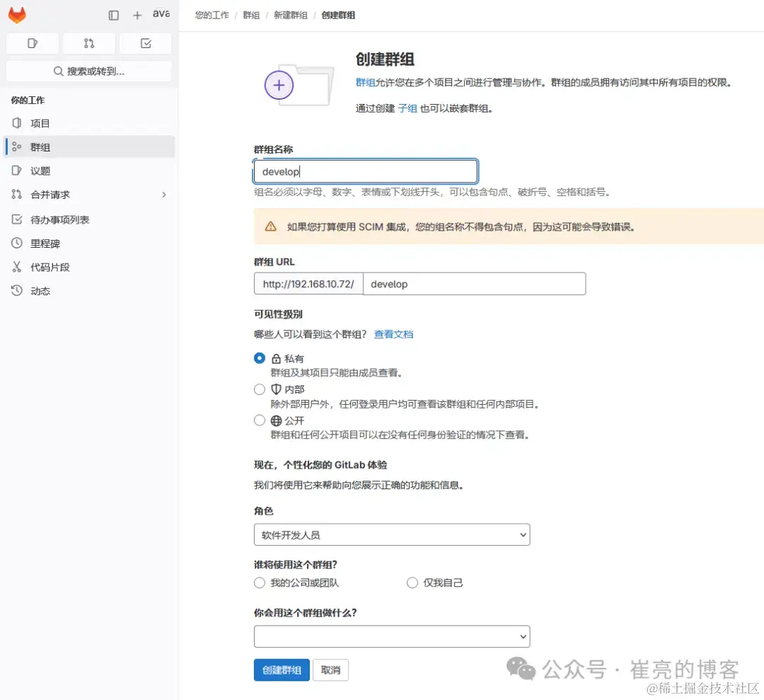Navigate to 群组 in the breadcrumb
Viewport: 764px width, 700px height.
(x=250, y=14)
